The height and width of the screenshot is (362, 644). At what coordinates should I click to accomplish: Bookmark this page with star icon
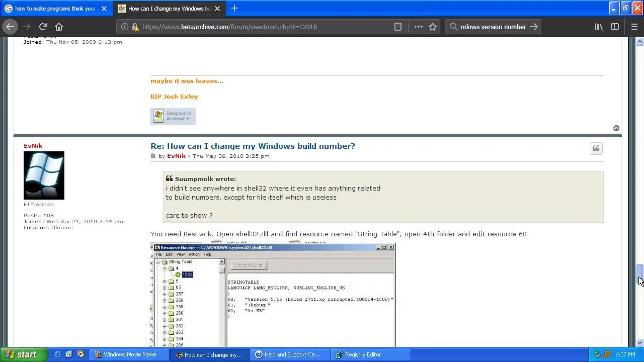point(433,27)
